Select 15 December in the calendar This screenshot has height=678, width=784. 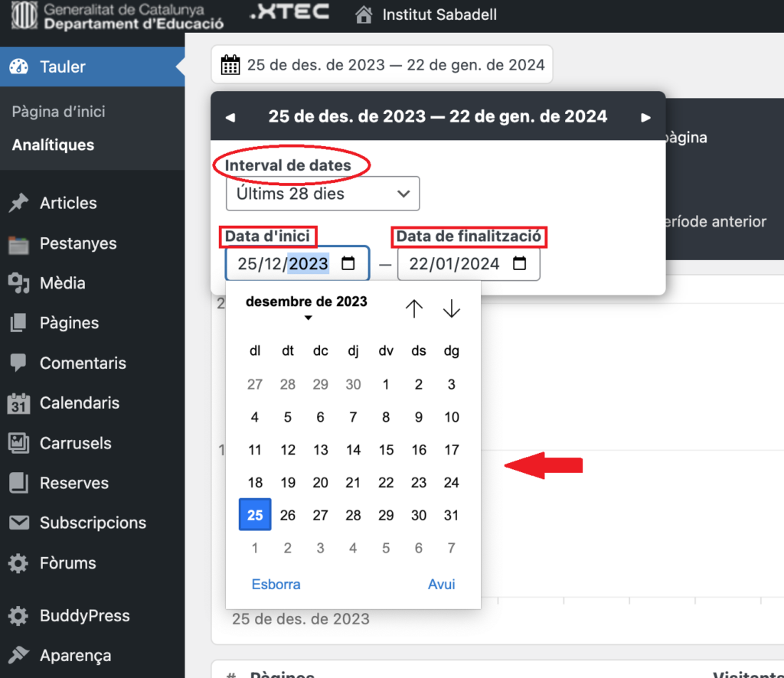click(x=386, y=450)
